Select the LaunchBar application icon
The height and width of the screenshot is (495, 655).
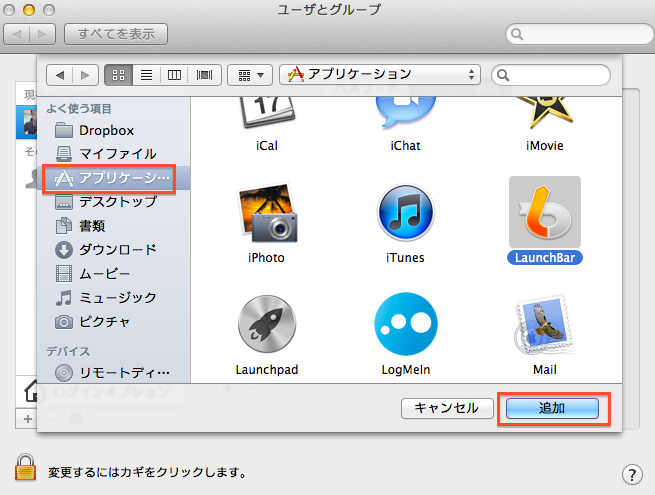tap(545, 212)
